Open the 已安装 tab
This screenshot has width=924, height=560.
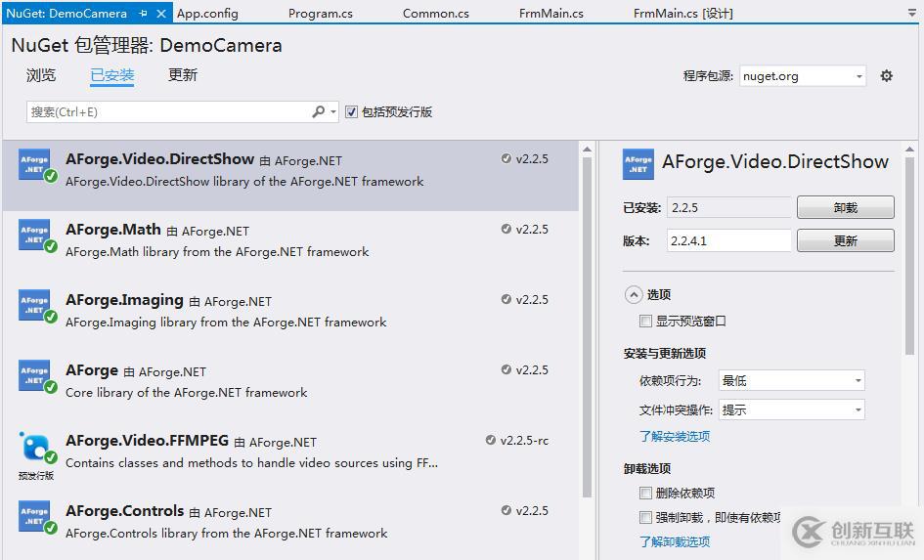pyautogui.click(x=112, y=75)
